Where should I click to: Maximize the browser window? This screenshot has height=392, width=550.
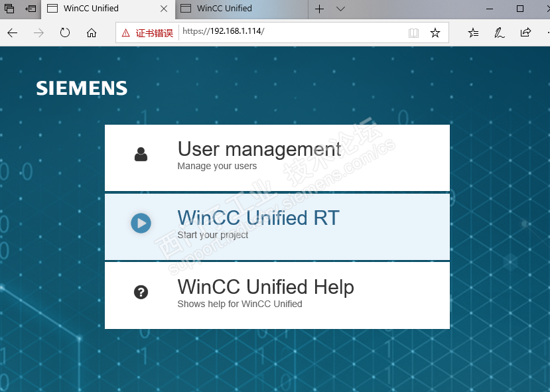(x=520, y=9)
